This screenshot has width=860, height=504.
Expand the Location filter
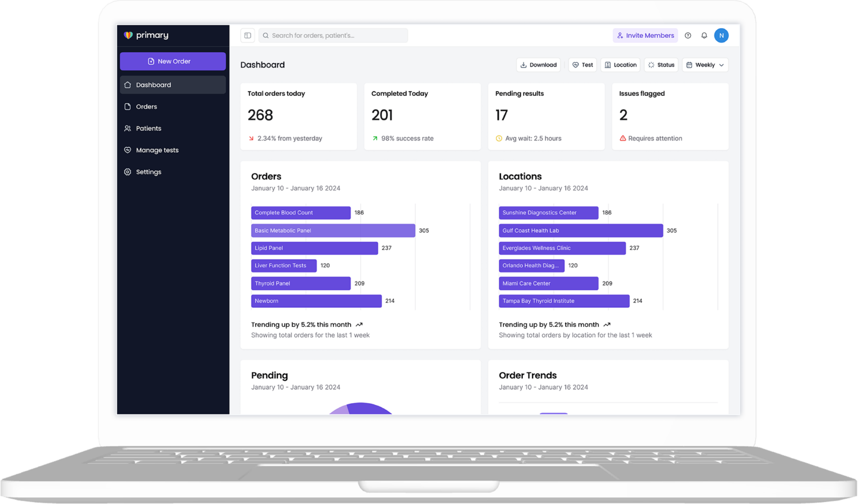click(620, 65)
